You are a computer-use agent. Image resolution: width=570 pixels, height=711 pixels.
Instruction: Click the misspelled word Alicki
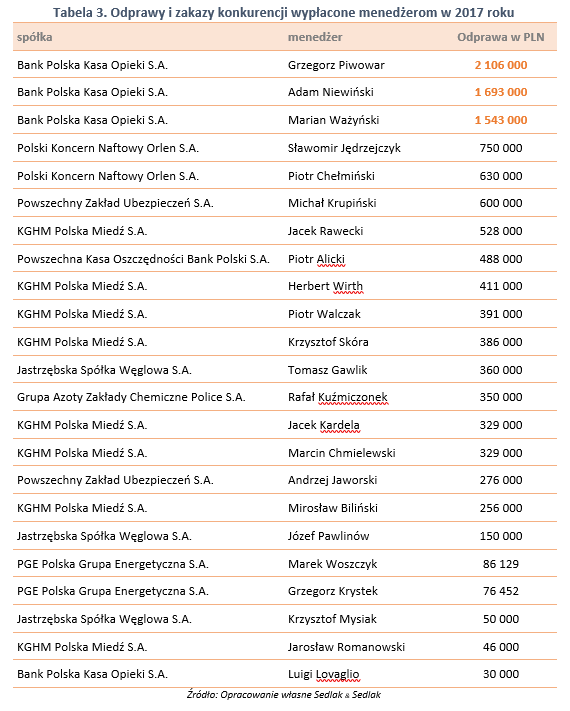pyautogui.click(x=331, y=259)
